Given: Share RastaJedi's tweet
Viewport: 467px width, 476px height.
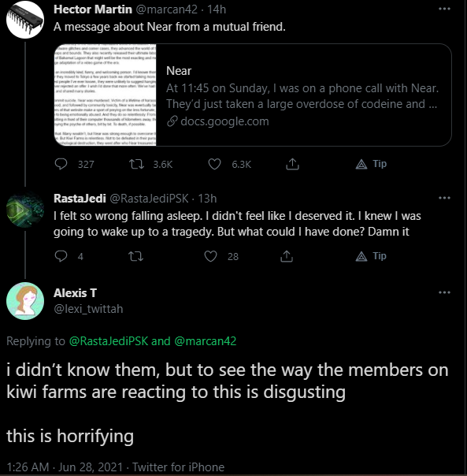Looking at the screenshot, I should pos(287,256).
